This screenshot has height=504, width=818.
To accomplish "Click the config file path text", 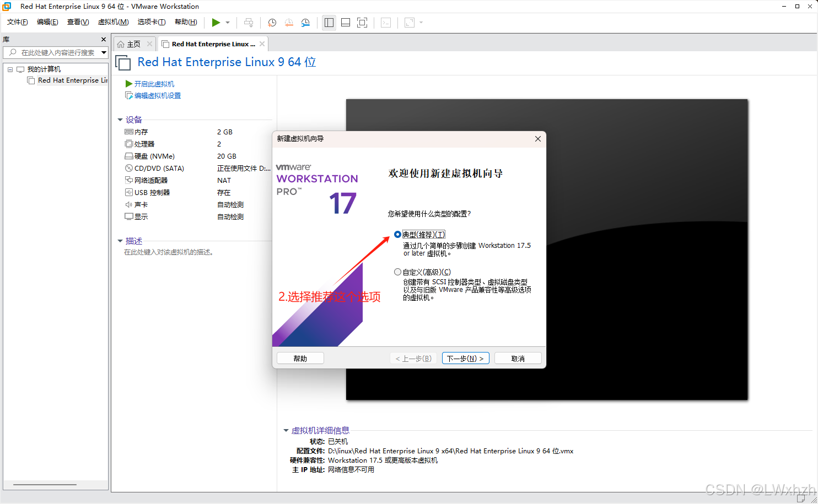I will tap(450, 451).
